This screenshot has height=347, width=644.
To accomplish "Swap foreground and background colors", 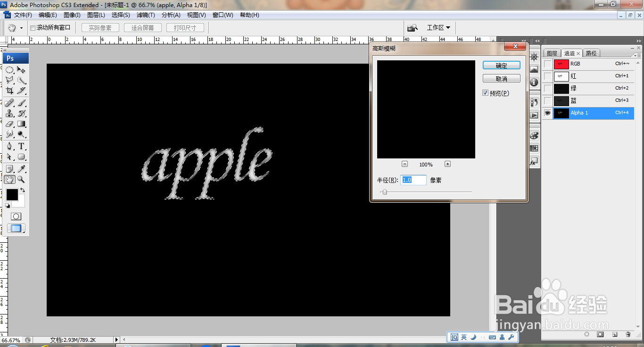I will tap(23, 190).
